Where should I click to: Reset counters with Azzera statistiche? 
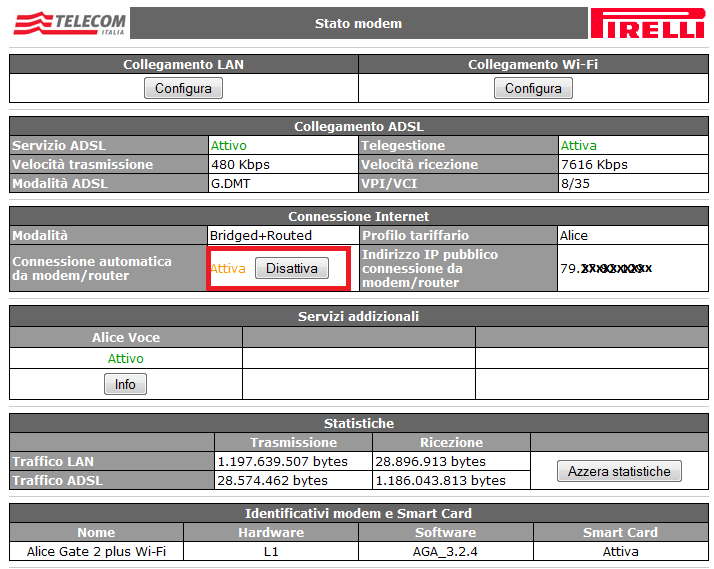tap(619, 471)
